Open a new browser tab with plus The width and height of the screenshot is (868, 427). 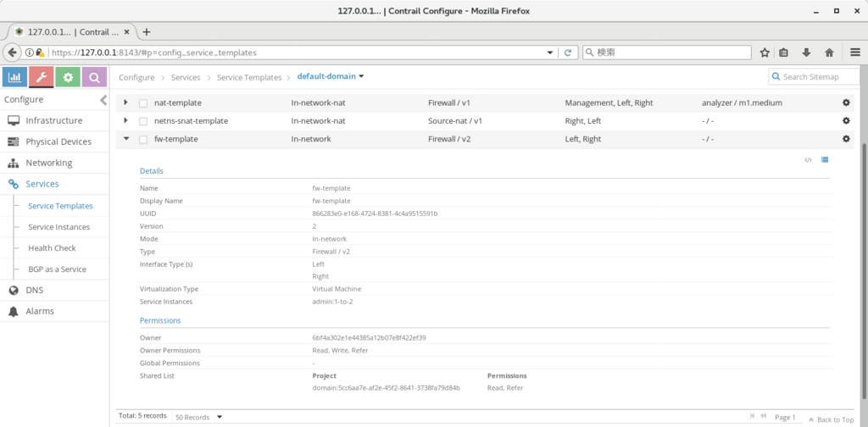[x=146, y=32]
